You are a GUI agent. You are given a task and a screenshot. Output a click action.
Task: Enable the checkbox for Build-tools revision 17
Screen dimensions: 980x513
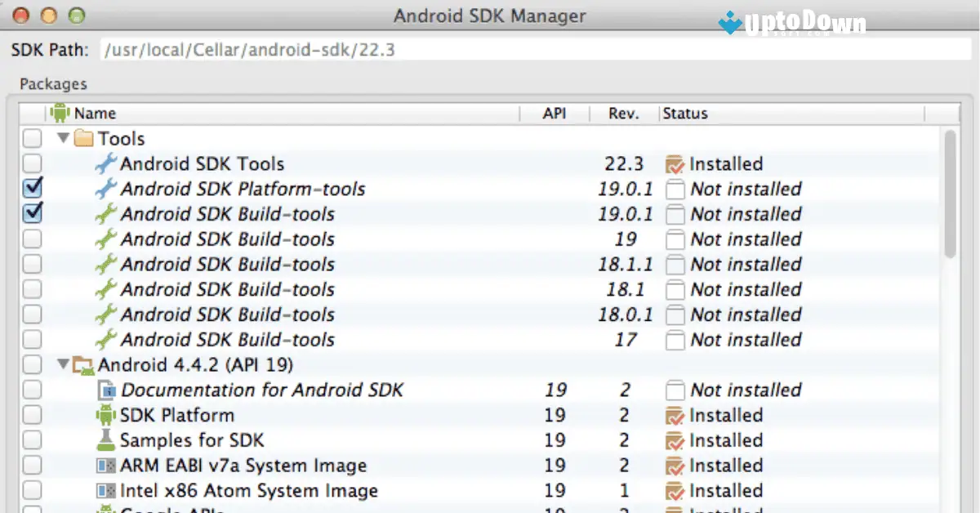[x=31, y=340]
